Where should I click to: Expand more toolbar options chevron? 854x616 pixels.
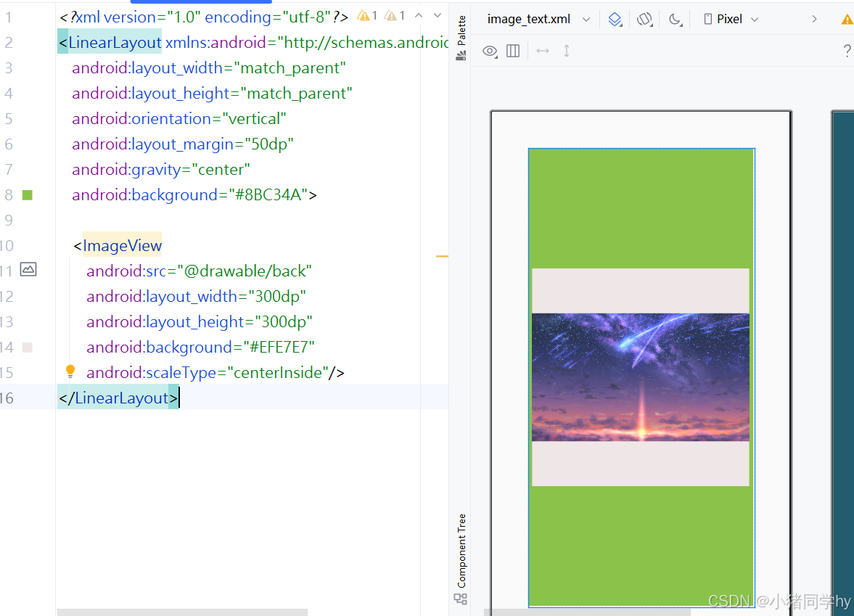pyautogui.click(x=814, y=19)
